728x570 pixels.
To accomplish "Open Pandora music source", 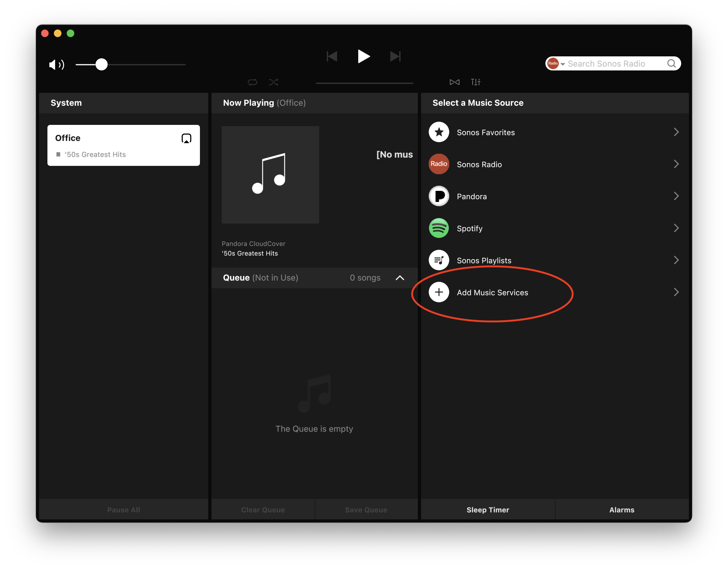I will coord(555,196).
